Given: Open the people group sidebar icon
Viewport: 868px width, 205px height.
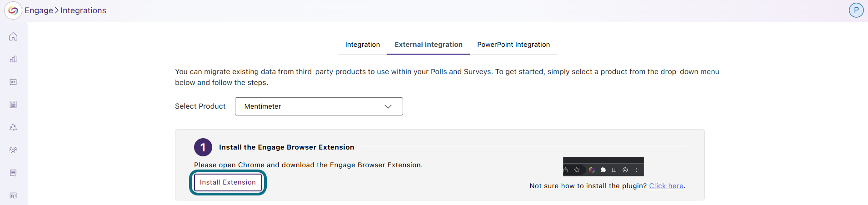Looking at the screenshot, I should (x=13, y=150).
